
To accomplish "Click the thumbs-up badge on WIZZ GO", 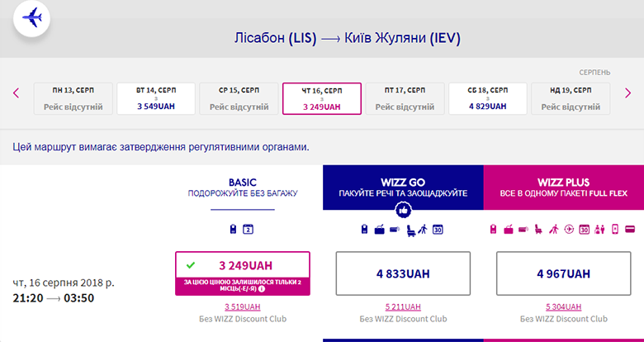I will (404, 211).
